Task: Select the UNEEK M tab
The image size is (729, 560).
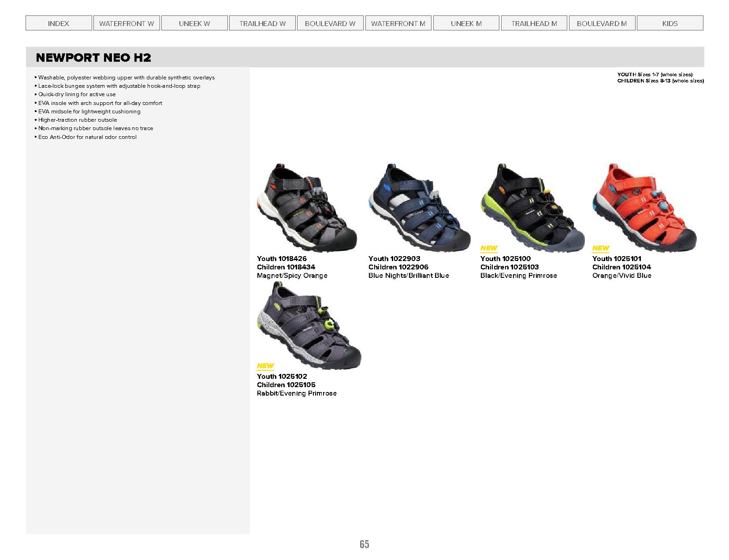Action: (466, 23)
